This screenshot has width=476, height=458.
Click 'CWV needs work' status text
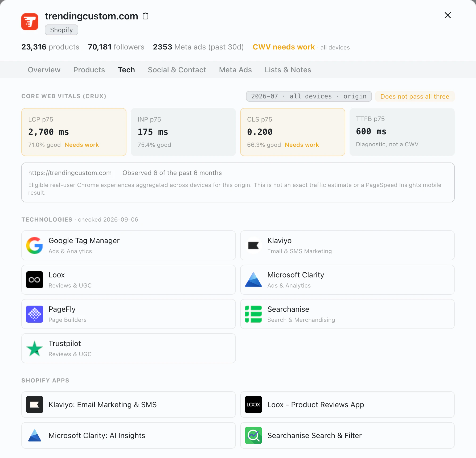tap(284, 47)
